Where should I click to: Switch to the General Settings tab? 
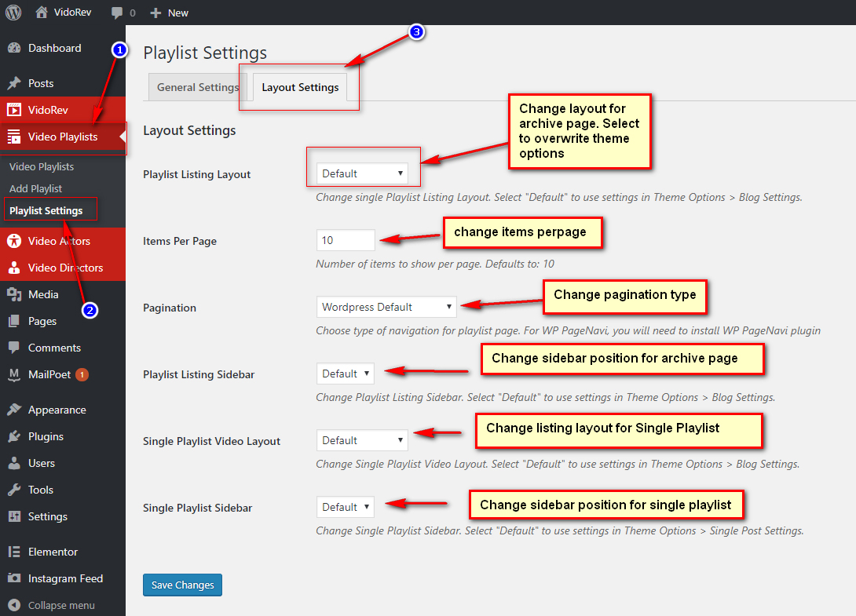197,87
